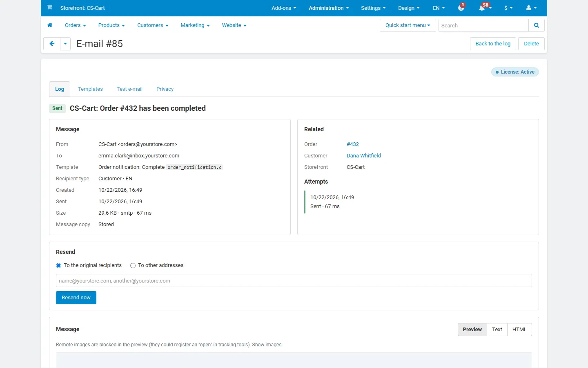
Task: Click the Resend now button
Action: [x=76, y=298]
